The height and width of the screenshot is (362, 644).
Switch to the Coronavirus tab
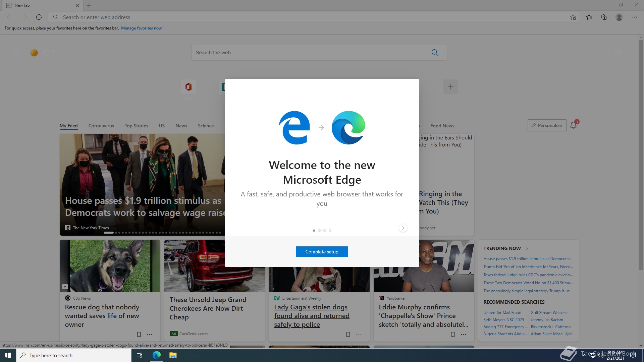(101, 126)
